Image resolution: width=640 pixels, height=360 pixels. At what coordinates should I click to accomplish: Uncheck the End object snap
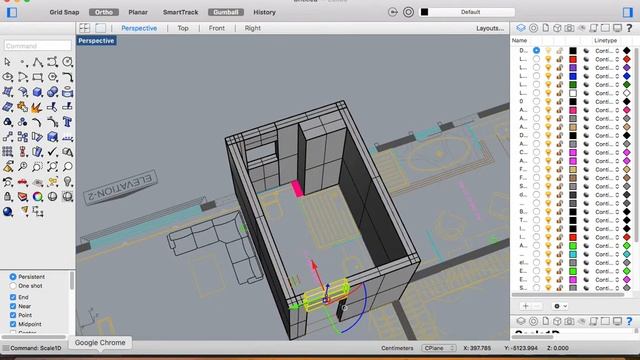(13, 297)
